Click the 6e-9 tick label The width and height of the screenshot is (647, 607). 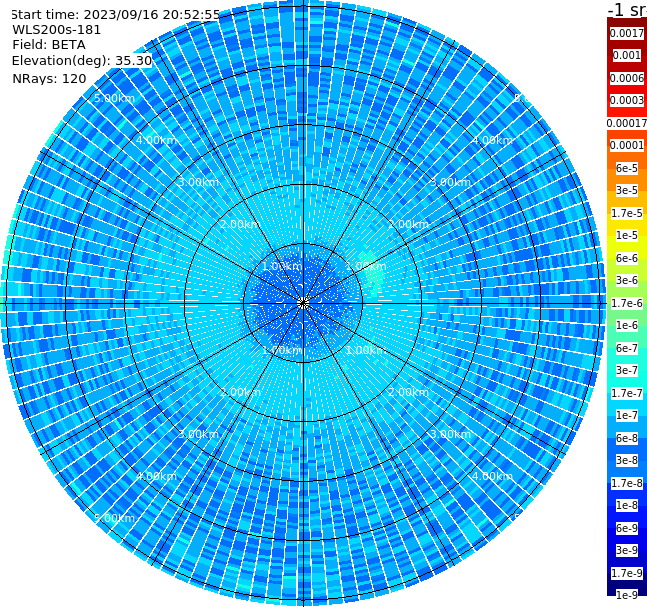click(x=627, y=528)
